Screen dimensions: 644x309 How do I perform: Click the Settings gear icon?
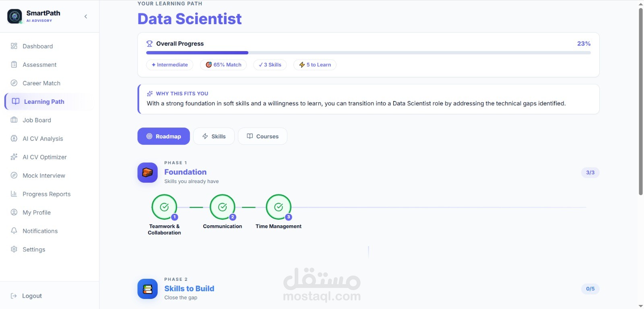click(x=14, y=249)
